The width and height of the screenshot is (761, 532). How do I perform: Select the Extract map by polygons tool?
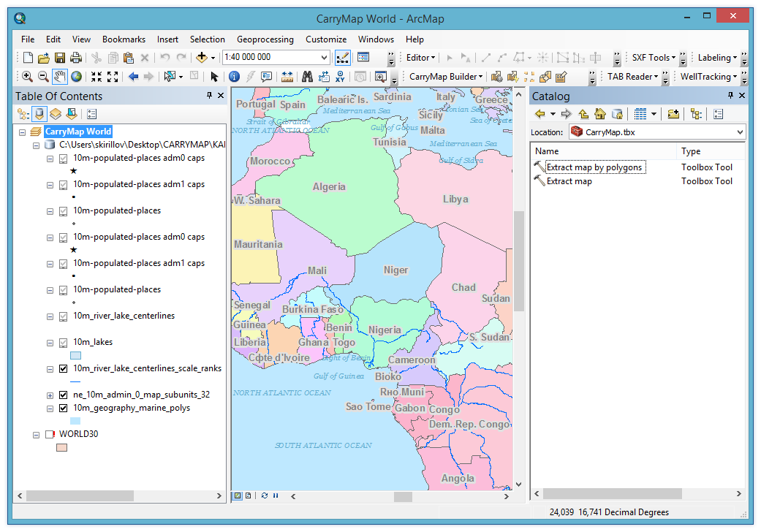pos(594,167)
